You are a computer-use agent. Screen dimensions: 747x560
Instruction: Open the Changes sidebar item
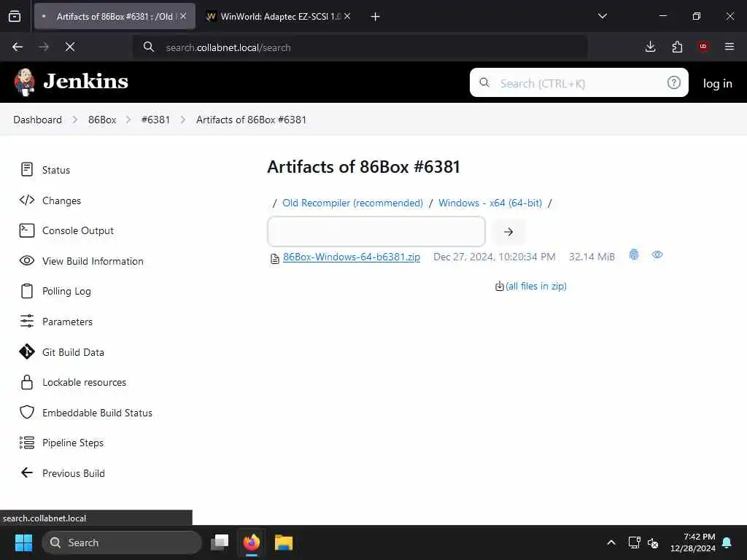click(x=61, y=201)
